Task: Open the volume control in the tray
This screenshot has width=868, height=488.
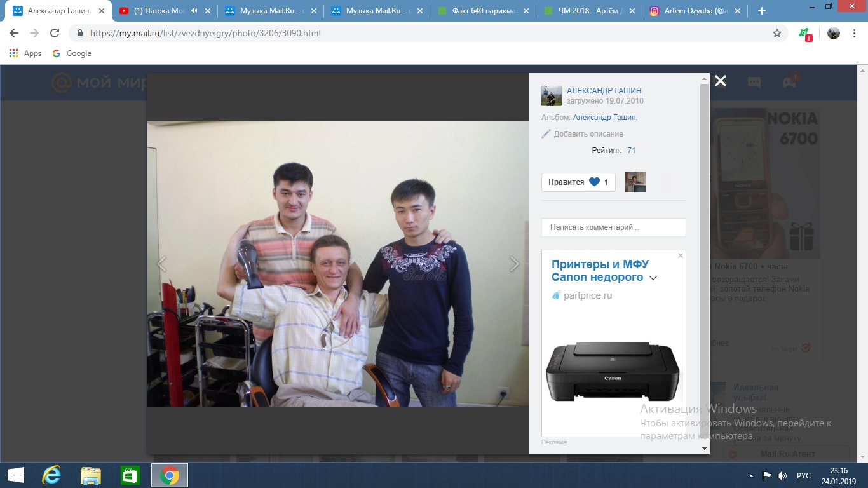Action: click(x=782, y=475)
